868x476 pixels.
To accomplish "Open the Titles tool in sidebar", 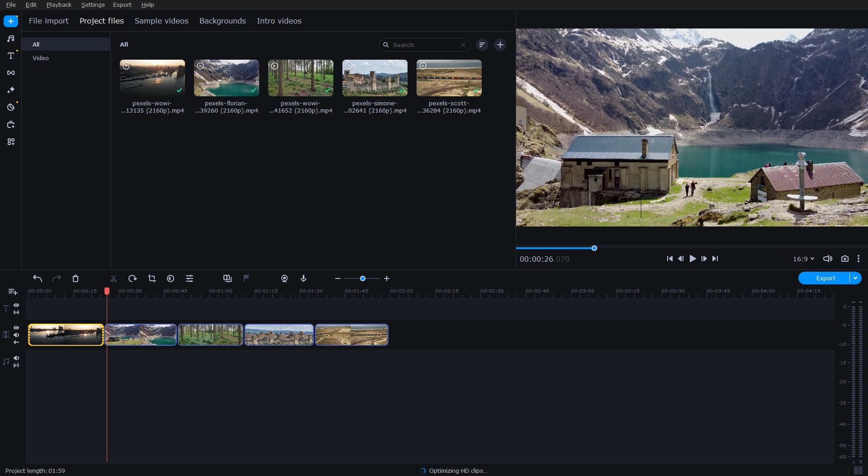I will [11, 56].
